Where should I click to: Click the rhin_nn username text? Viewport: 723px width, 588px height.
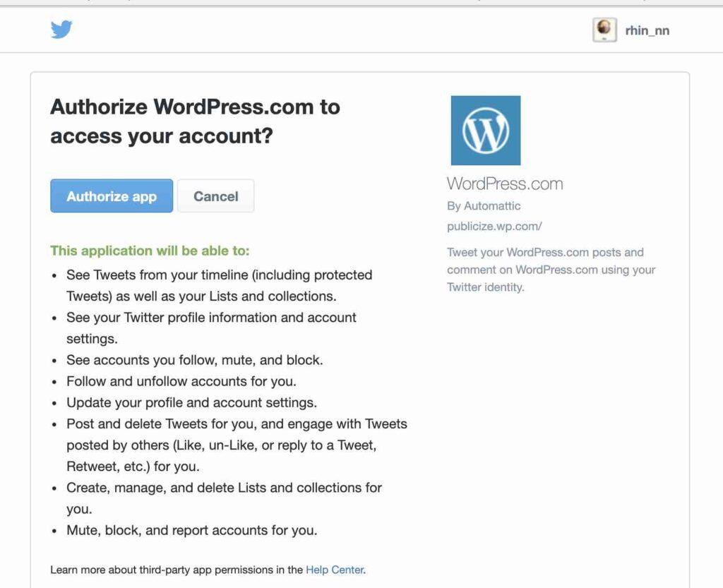point(647,31)
